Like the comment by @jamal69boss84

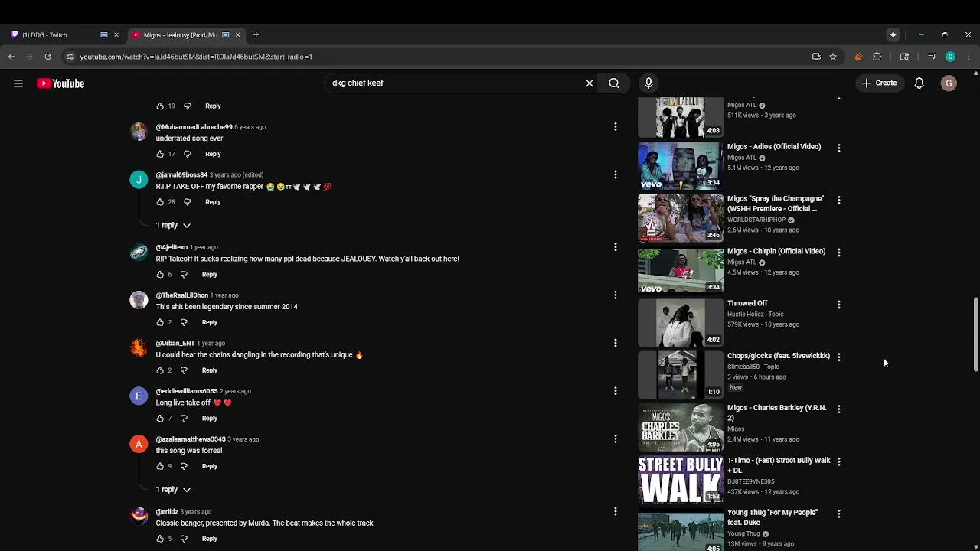pos(160,202)
